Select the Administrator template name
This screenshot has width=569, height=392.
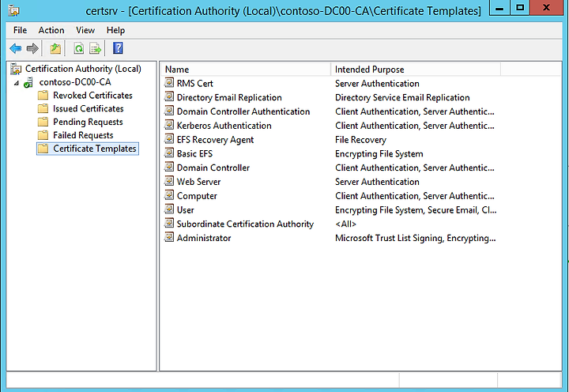(204, 238)
